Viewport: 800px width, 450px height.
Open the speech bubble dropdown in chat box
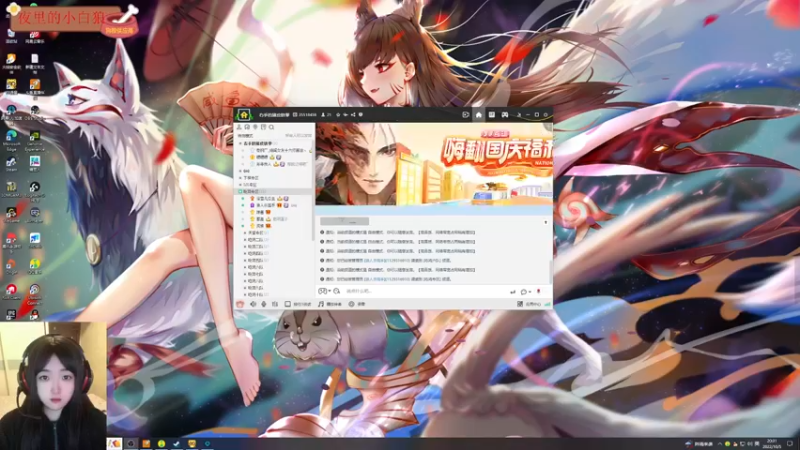(x=525, y=292)
